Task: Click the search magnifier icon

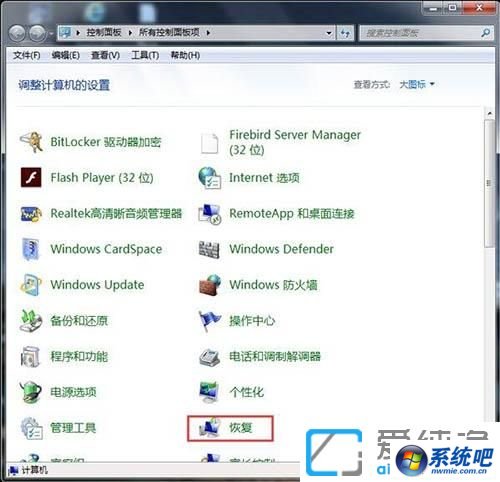Action: pyautogui.click(x=486, y=33)
